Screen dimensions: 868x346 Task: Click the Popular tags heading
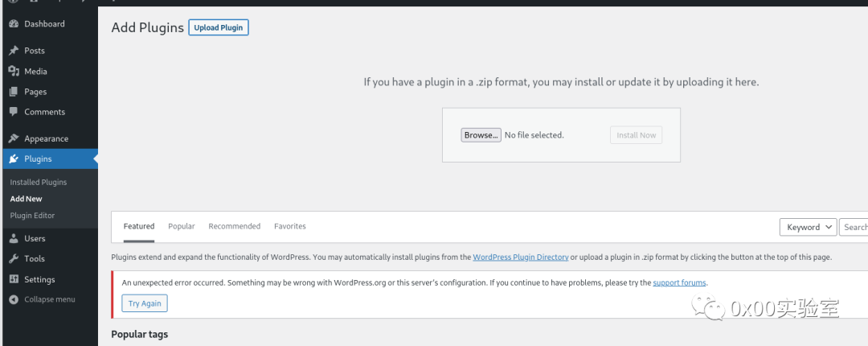pyautogui.click(x=140, y=335)
